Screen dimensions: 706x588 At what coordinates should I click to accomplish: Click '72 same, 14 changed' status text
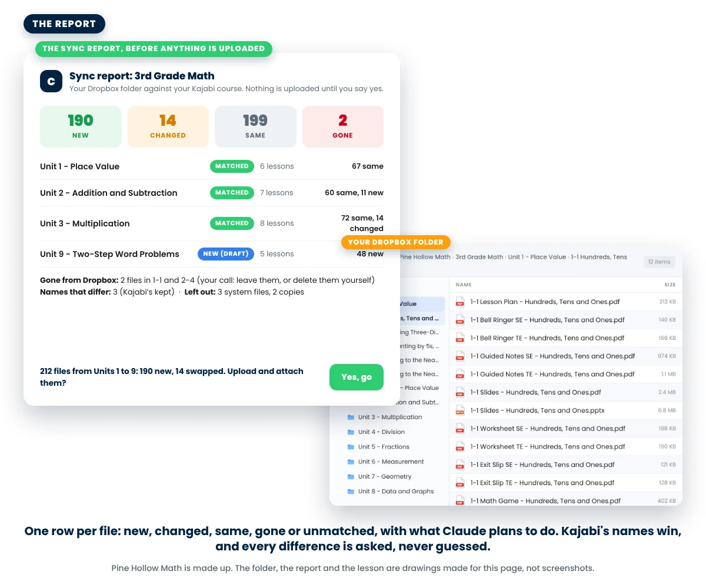pyautogui.click(x=362, y=223)
